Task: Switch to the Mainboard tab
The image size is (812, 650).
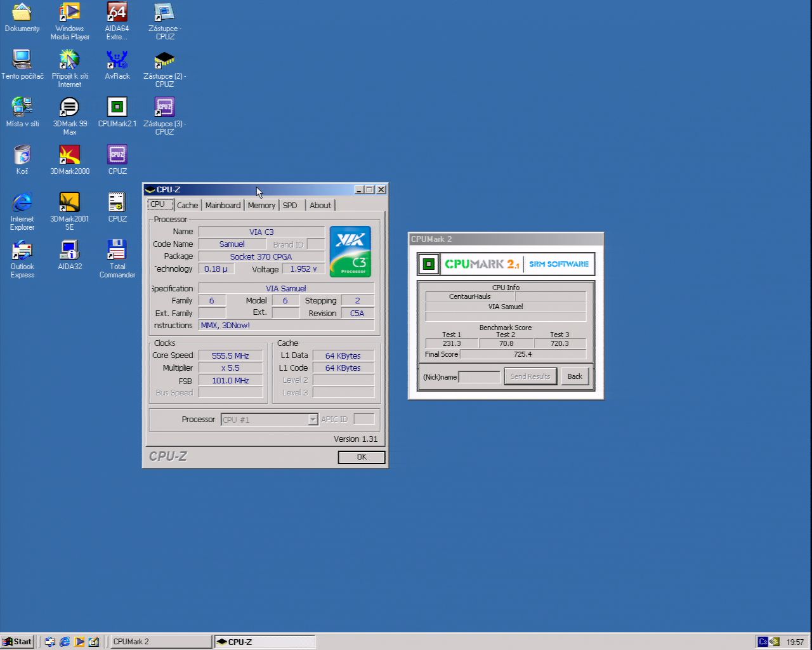Action: click(223, 205)
